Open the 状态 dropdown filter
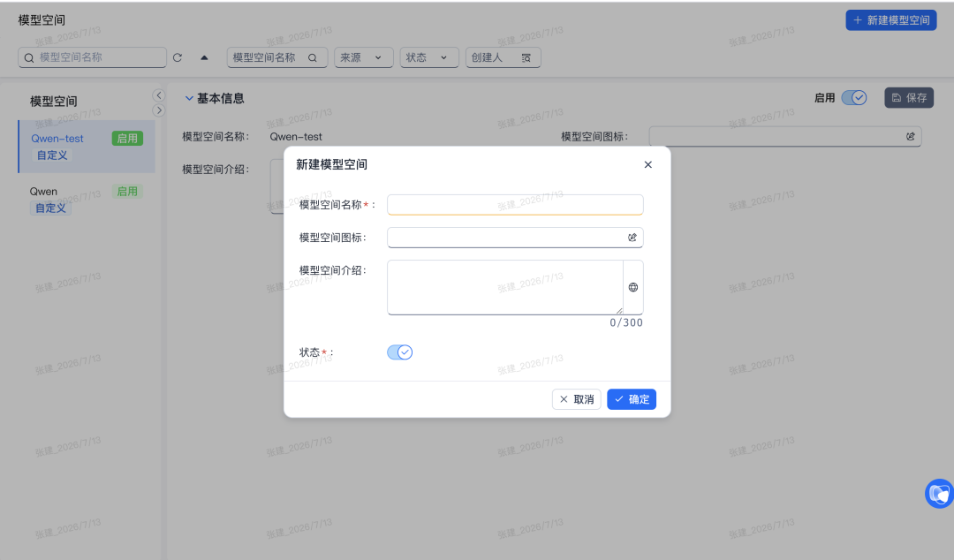The image size is (954, 560). [429, 57]
